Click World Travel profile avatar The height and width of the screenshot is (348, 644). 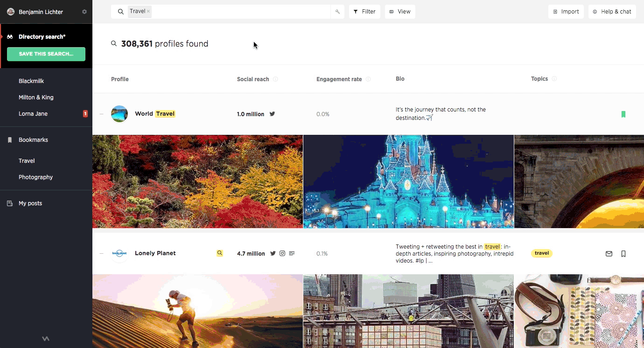tap(119, 114)
